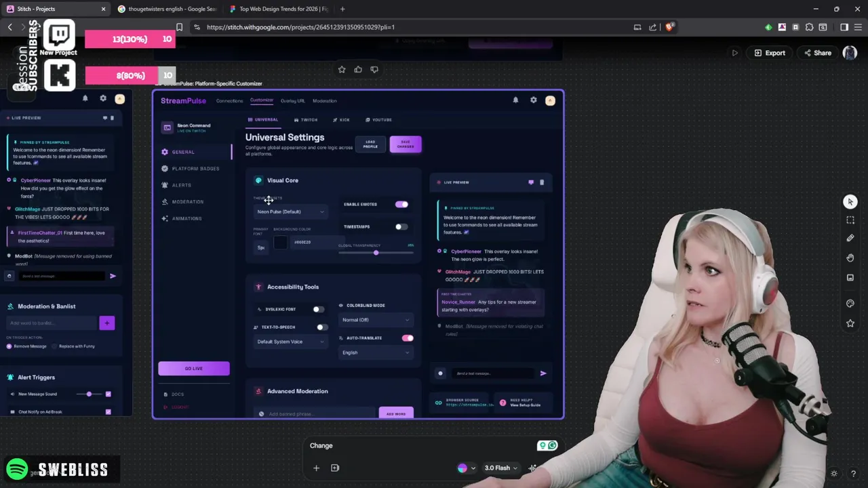Select the frame selection tool in right toolbar
The image size is (868, 488).
point(850,220)
